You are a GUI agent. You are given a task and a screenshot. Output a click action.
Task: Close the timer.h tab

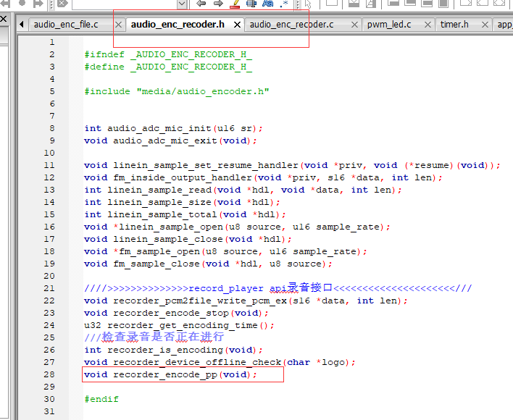485,25
